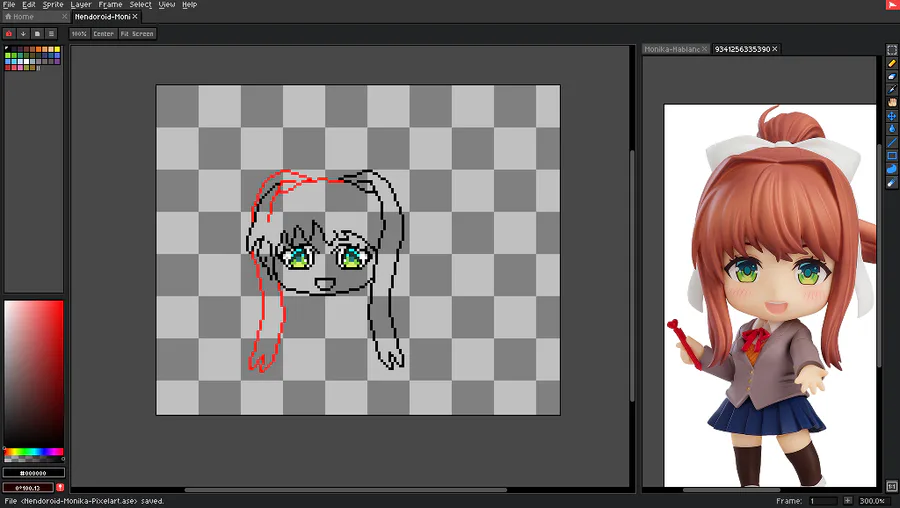Click the main canvas horizontal scrollbar

tap(346, 490)
